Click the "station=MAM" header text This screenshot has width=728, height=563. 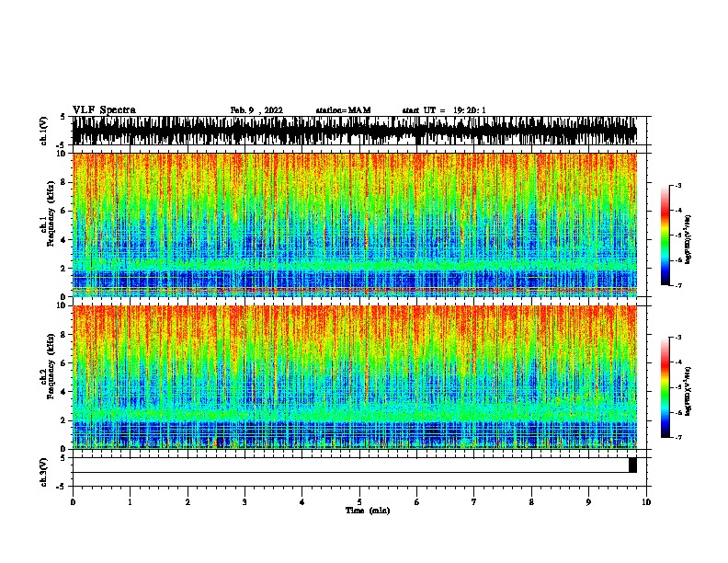click(x=343, y=110)
